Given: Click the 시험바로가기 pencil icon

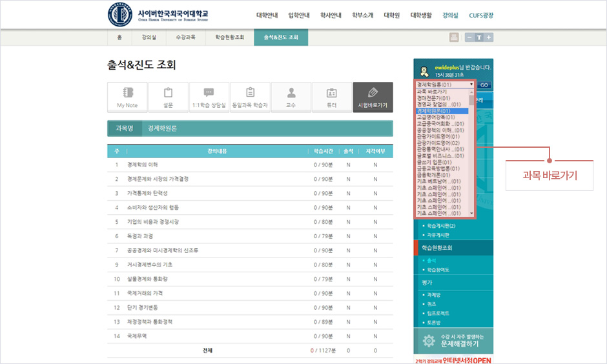Looking at the screenshot, I should (x=373, y=97).
